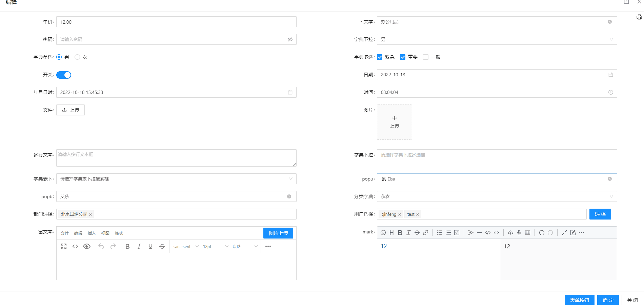Toggle the 开关 switch off

[64, 75]
